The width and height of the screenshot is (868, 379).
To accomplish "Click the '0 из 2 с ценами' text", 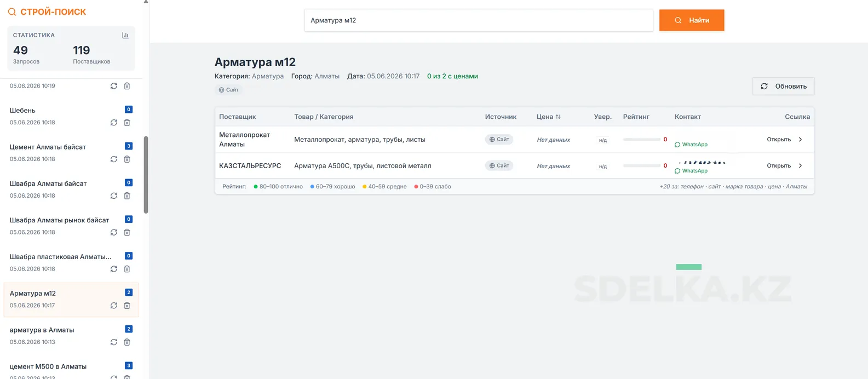I will (x=452, y=76).
